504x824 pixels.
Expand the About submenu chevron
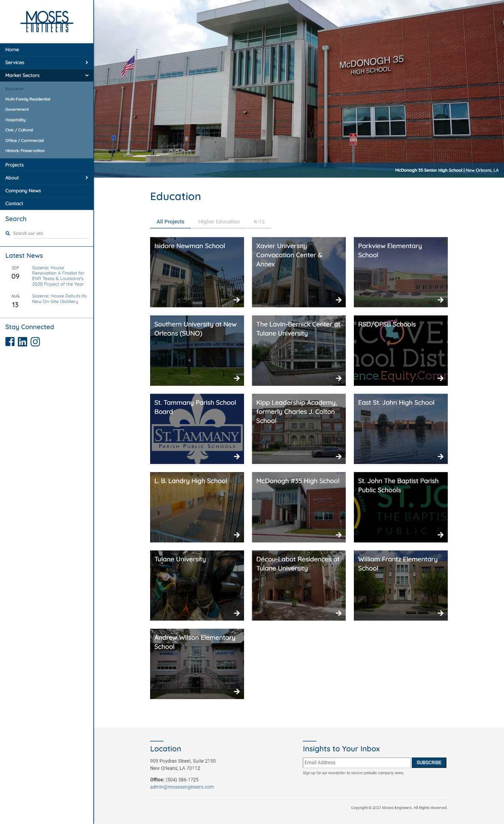click(x=87, y=178)
